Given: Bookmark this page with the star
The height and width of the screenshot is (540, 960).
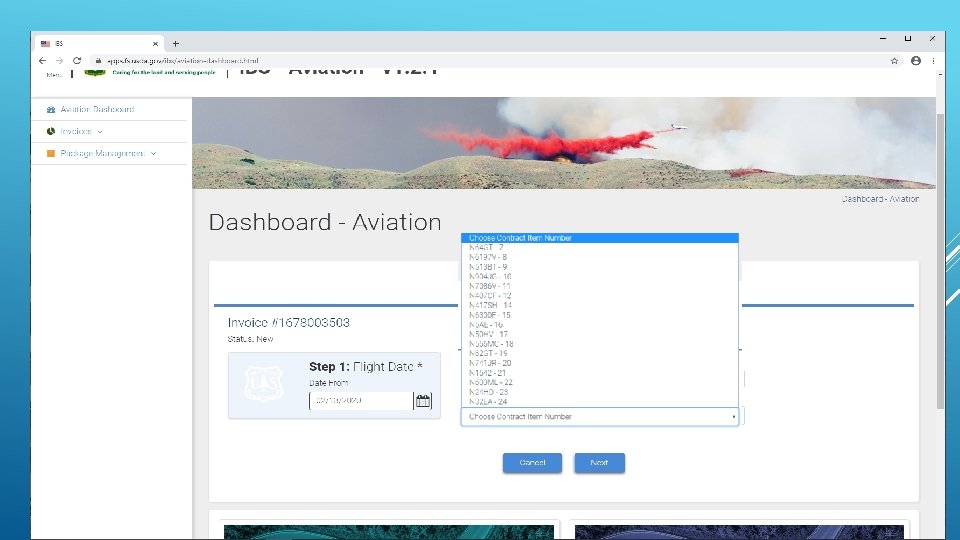Looking at the screenshot, I should (x=894, y=61).
